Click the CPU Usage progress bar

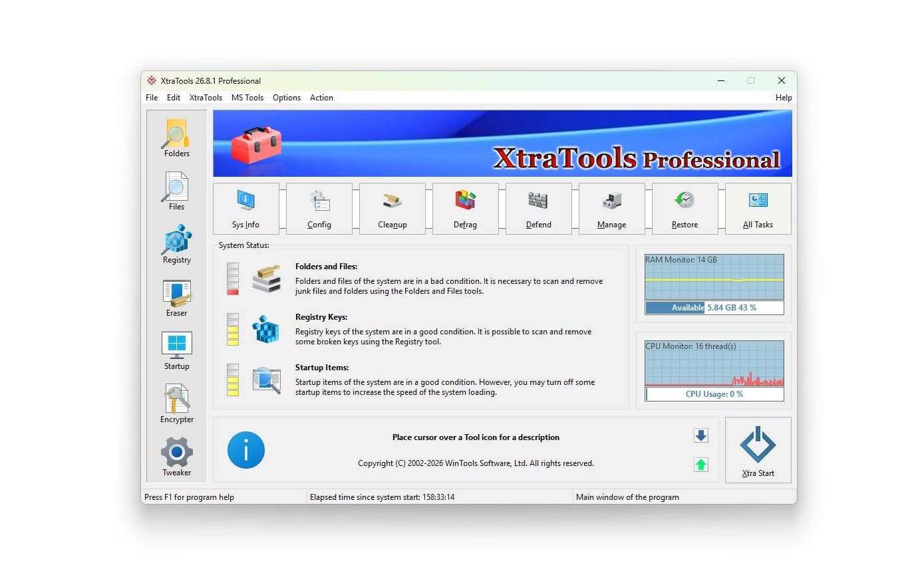click(x=714, y=394)
